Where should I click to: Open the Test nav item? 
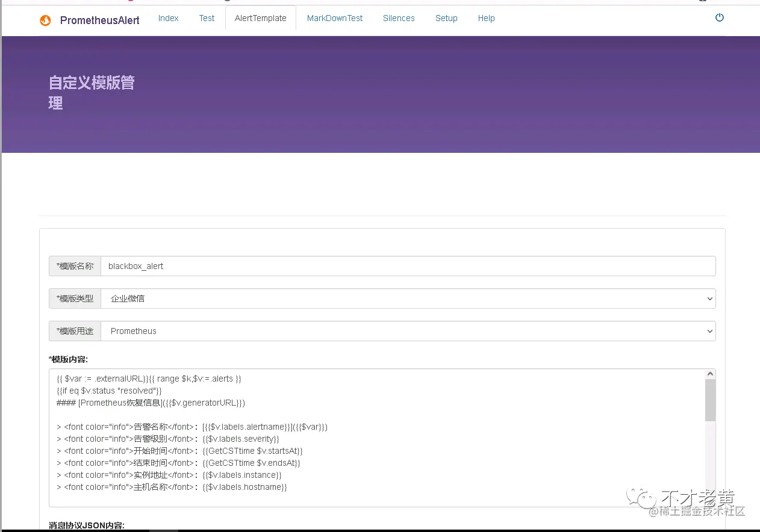pos(207,18)
